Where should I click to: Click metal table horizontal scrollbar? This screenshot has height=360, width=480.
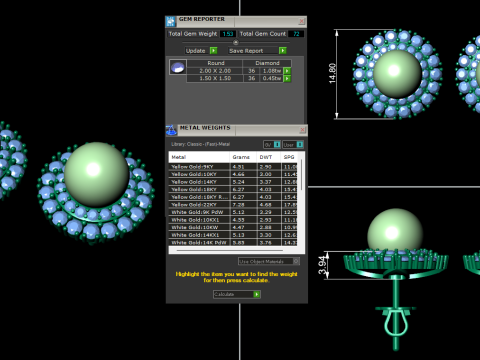pyautogui.click(x=230, y=250)
